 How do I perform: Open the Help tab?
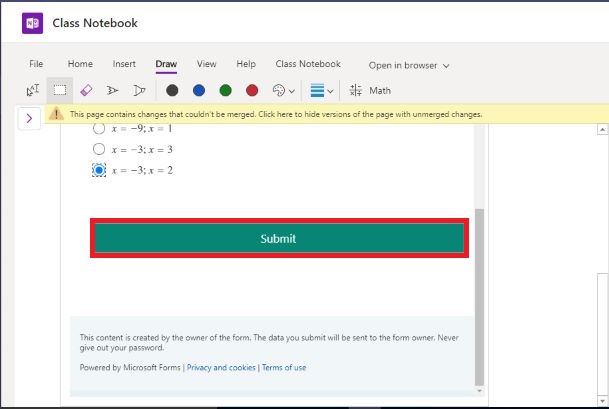pyautogui.click(x=246, y=64)
